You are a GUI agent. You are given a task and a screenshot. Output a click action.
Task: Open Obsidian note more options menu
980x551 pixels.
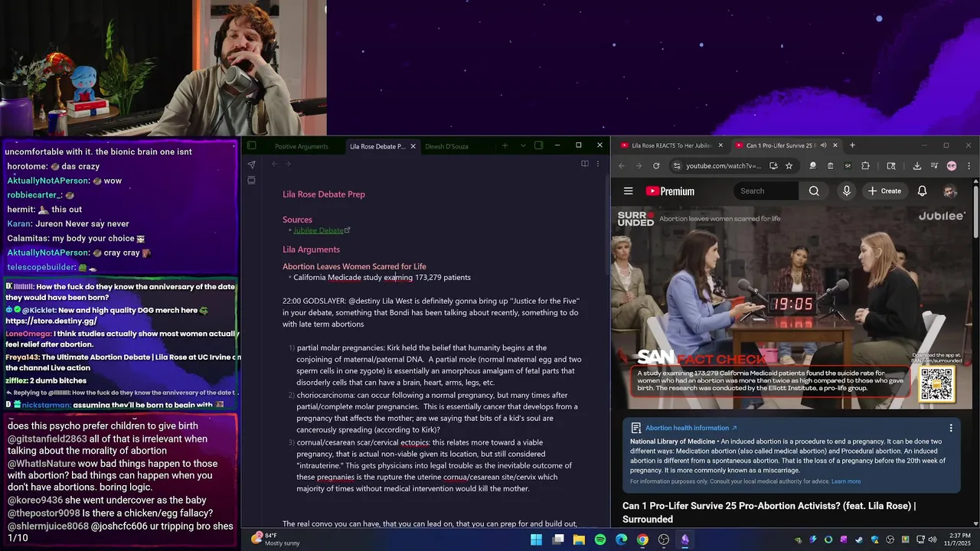point(598,164)
